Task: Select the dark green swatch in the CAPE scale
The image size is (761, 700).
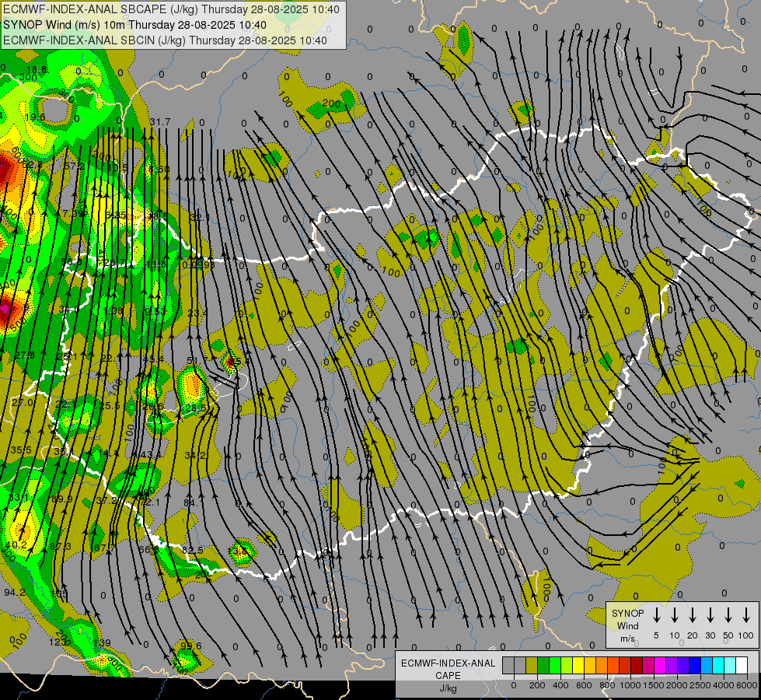Action: pos(543,666)
